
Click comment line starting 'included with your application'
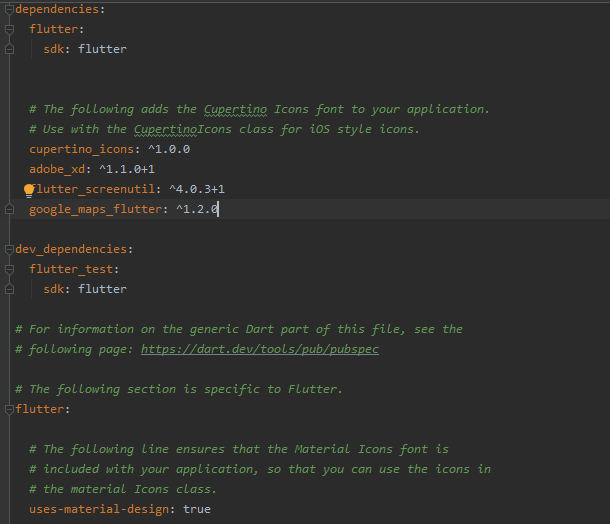[260, 470]
